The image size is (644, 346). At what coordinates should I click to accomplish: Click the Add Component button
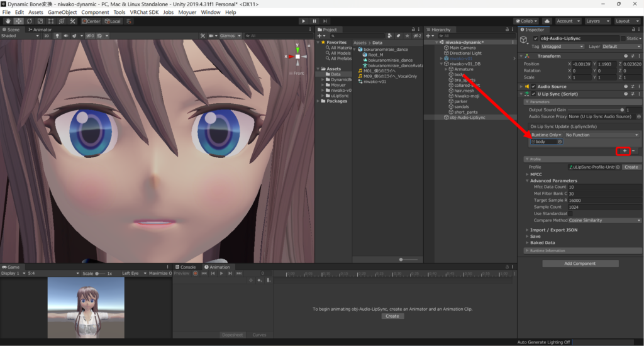coord(580,264)
